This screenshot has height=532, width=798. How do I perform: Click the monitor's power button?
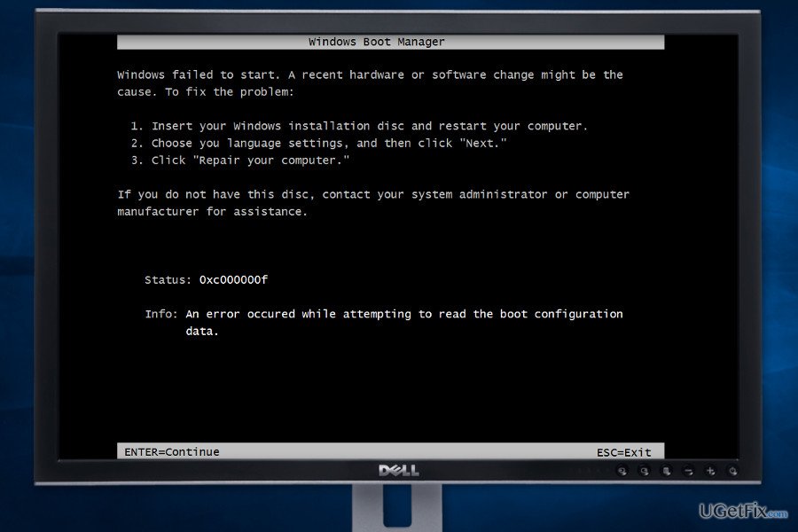coord(733,472)
